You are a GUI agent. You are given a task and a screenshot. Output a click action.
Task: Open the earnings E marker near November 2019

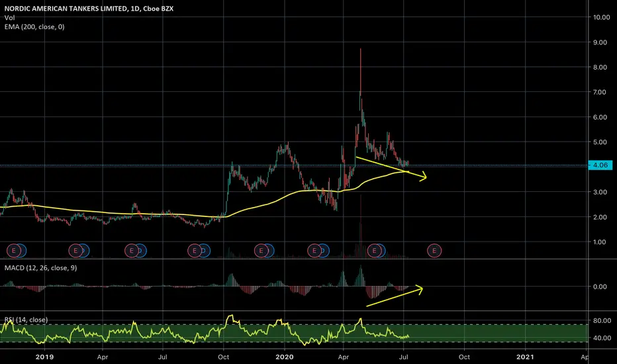[261, 251]
